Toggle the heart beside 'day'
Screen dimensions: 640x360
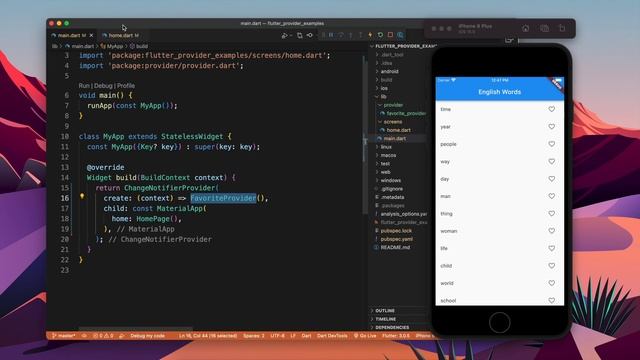coord(551,179)
